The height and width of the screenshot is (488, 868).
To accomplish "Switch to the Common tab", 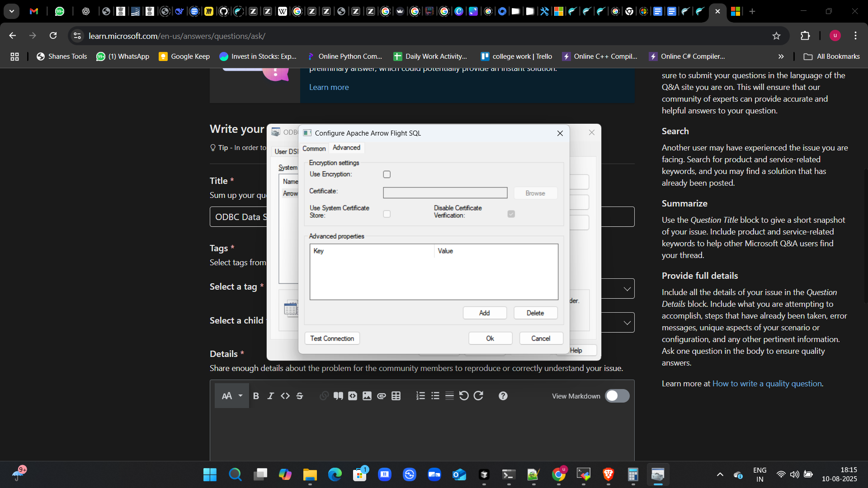I will (x=314, y=148).
